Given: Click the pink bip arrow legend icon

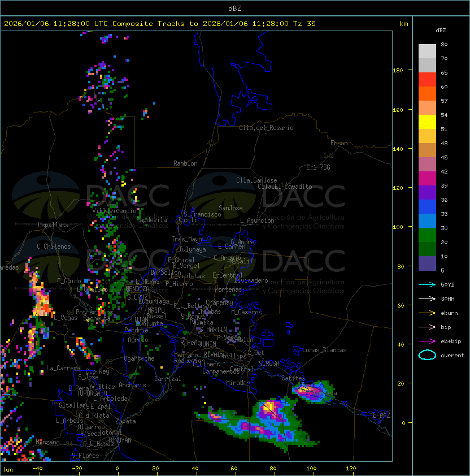Looking at the screenshot, I should pos(427,327).
